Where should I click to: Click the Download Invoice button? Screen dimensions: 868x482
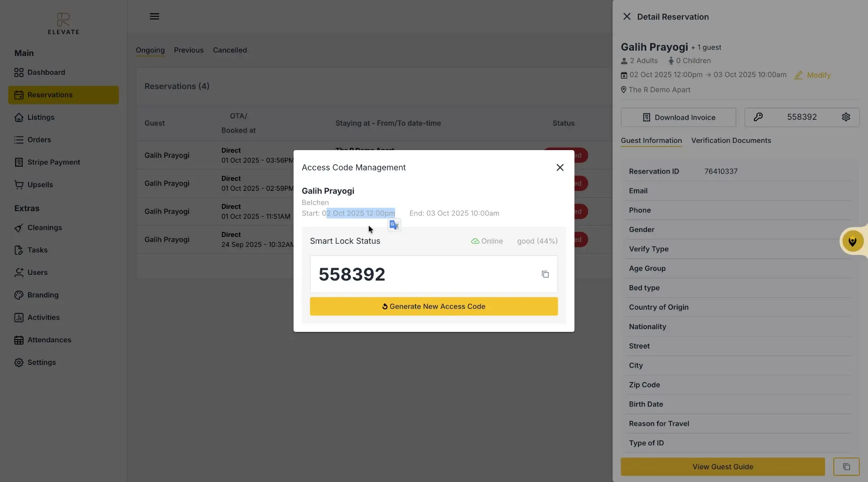pyautogui.click(x=678, y=117)
